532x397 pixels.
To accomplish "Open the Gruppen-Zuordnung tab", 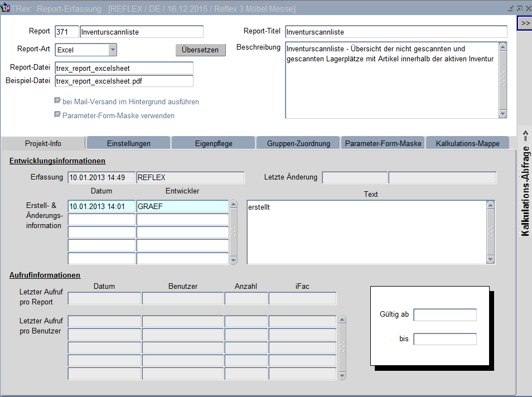I will coord(298,143).
